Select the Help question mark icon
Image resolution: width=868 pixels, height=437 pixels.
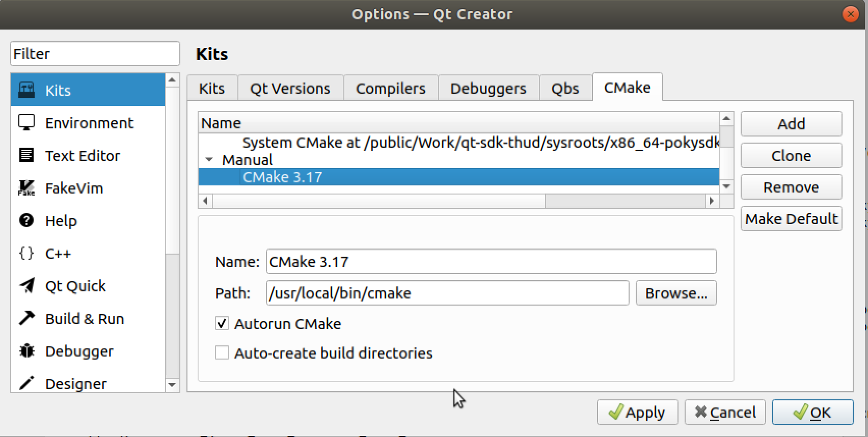coord(26,221)
